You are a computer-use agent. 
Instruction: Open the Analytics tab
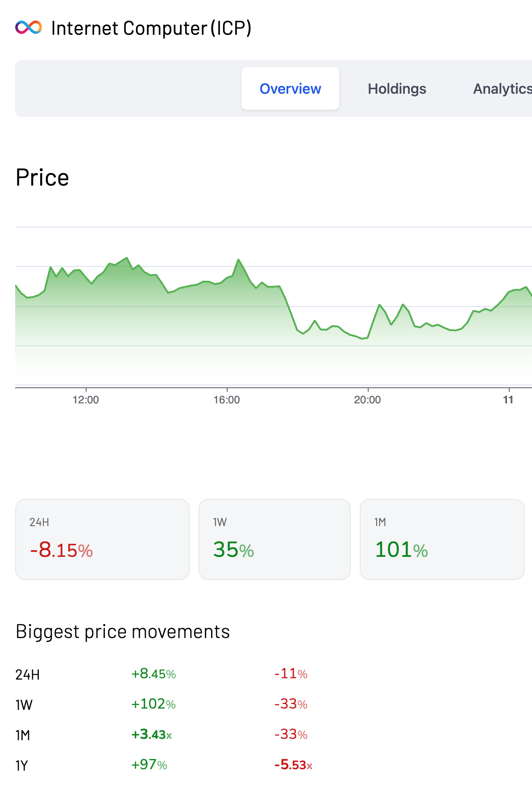tap(502, 89)
